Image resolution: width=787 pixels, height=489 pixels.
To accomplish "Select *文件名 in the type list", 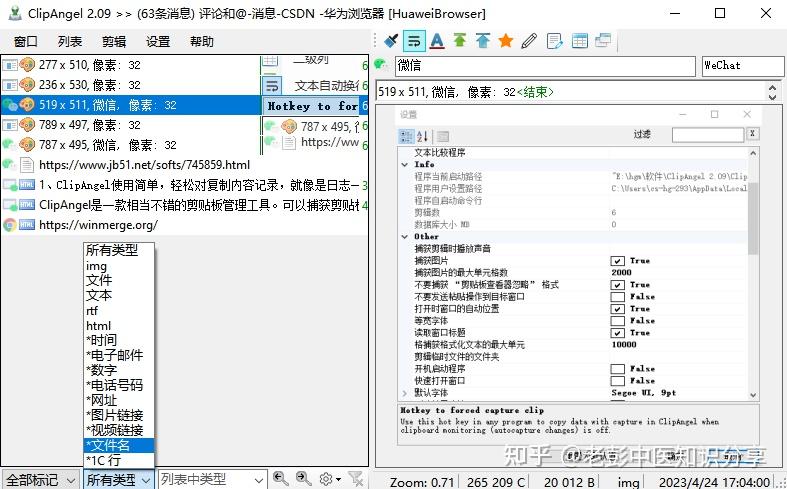I will pyautogui.click(x=119, y=445).
